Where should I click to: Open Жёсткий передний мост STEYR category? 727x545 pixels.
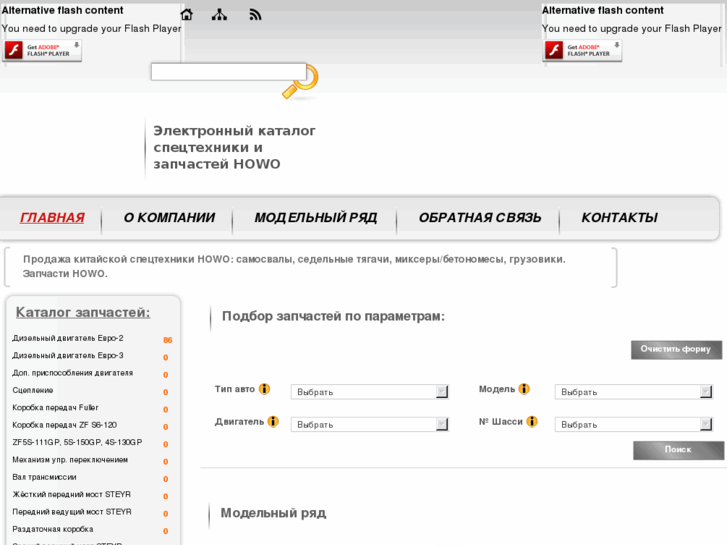[x=72, y=494]
